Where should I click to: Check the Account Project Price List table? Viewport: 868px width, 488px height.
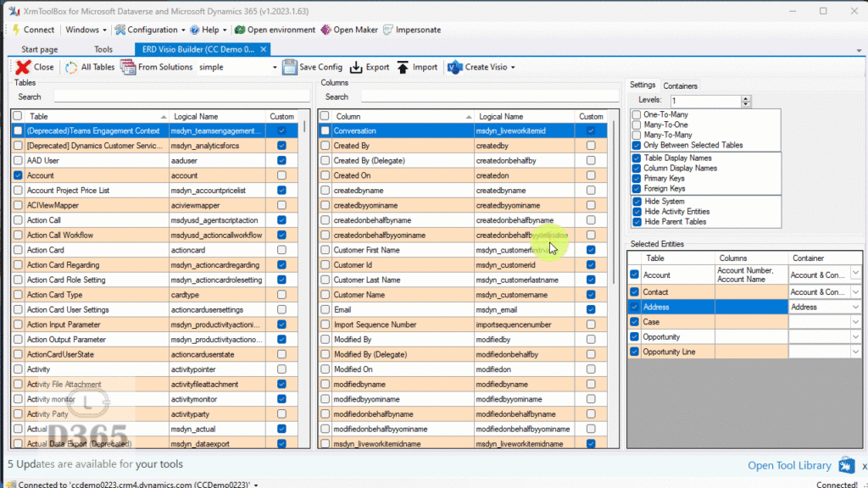18,191
